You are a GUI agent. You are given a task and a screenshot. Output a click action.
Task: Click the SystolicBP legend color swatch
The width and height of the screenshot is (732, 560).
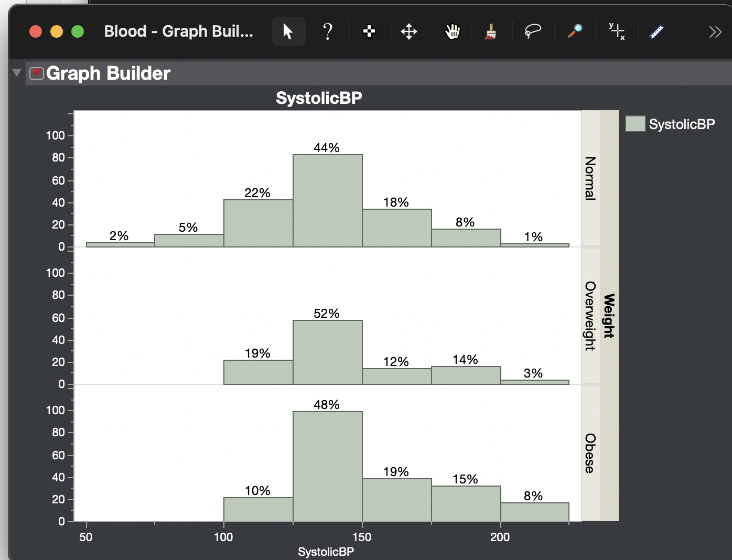coord(635,124)
